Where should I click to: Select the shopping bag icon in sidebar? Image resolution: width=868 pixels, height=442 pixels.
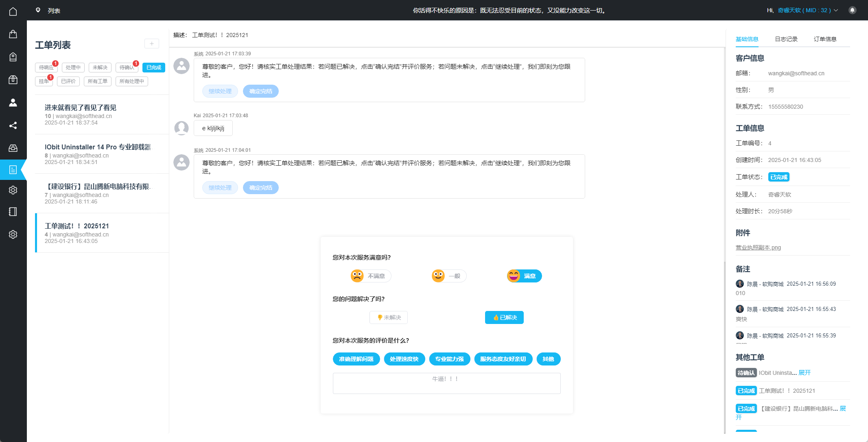[13, 34]
